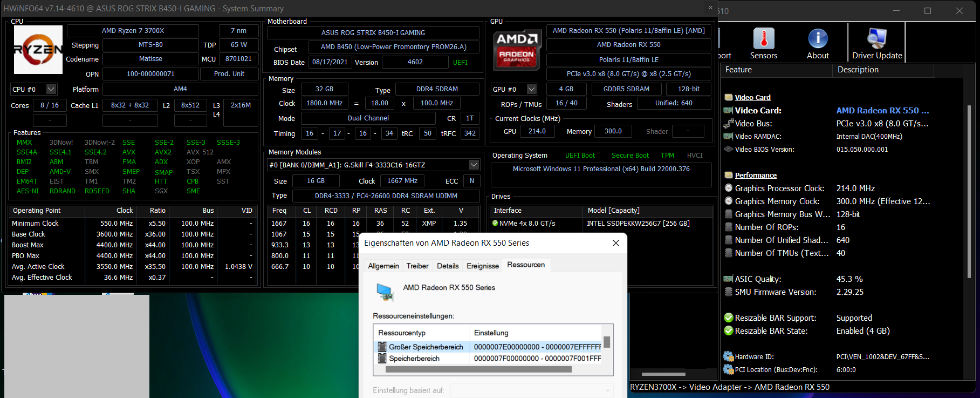The image size is (980, 398).
Task: Open the Ereignisse tab
Action: (x=483, y=266)
